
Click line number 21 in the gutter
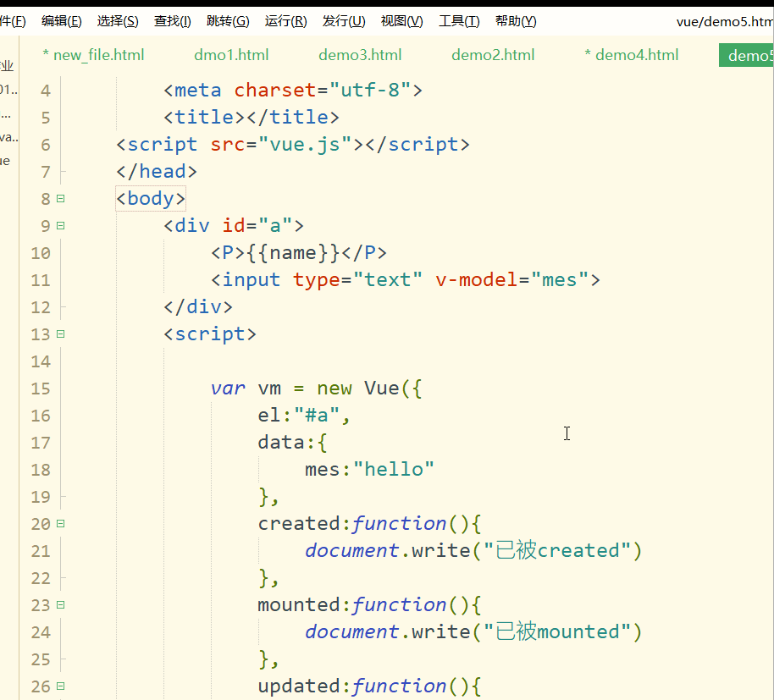[41, 552]
